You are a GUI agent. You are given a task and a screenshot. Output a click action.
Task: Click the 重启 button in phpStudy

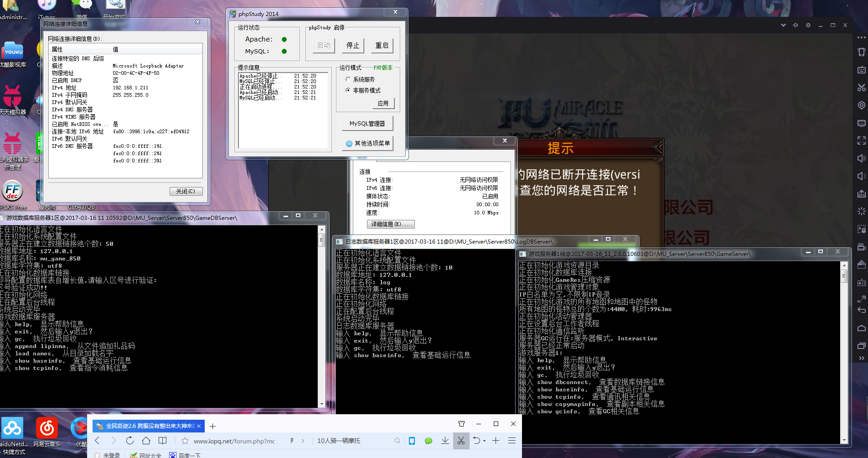coord(382,46)
